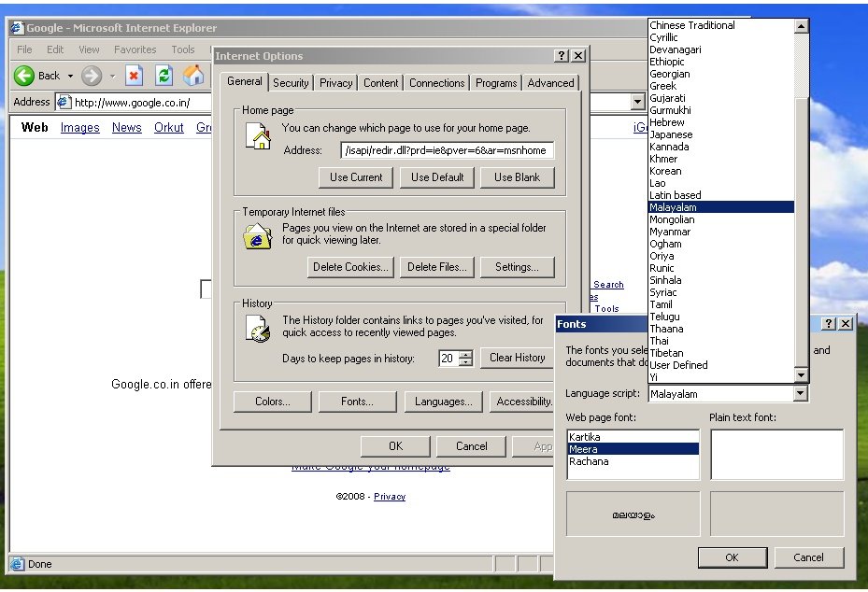Screen dimensions: 868x592
Task: Open the address bar dropdown arrow
Action: (638, 102)
